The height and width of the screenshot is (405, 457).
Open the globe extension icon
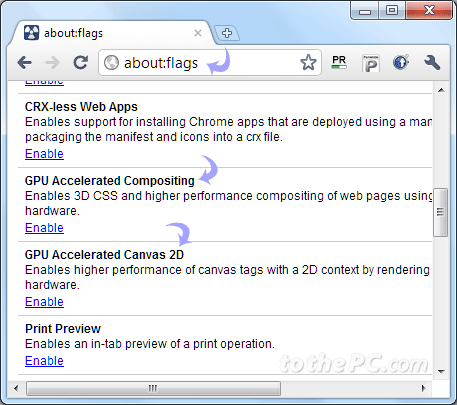tap(401, 62)
